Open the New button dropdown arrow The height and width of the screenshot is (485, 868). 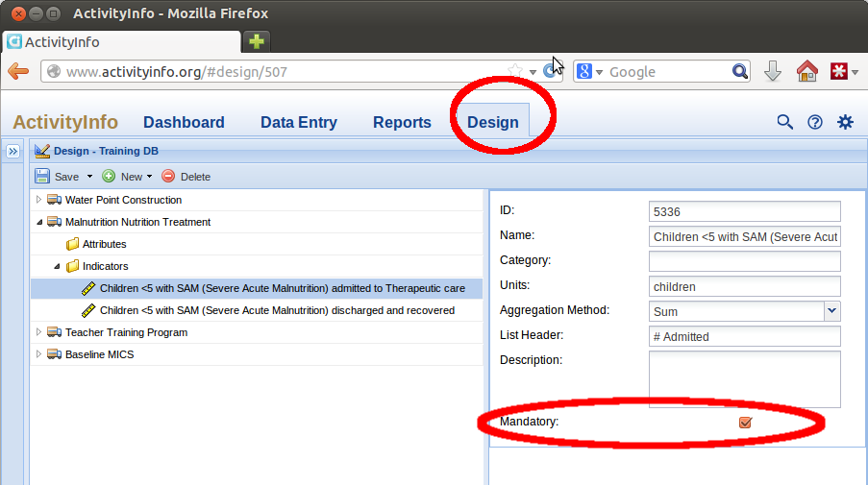click(149, 177)
